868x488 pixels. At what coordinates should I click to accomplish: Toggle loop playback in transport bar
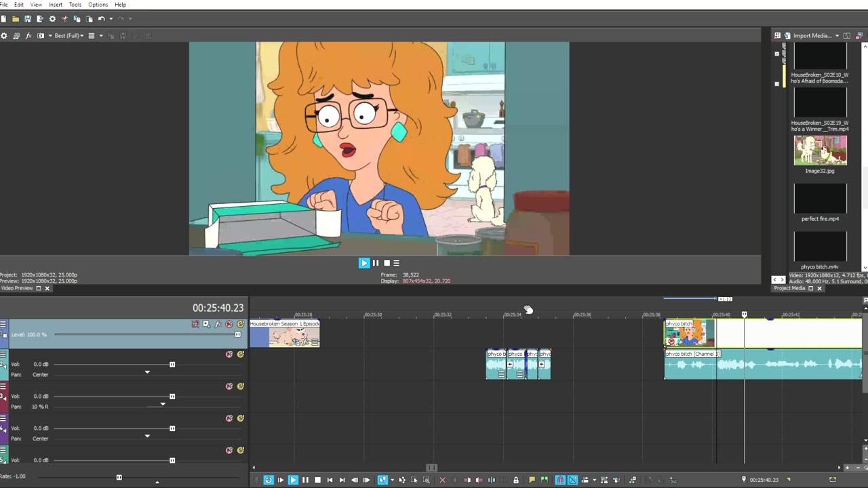tap(269, 480)
